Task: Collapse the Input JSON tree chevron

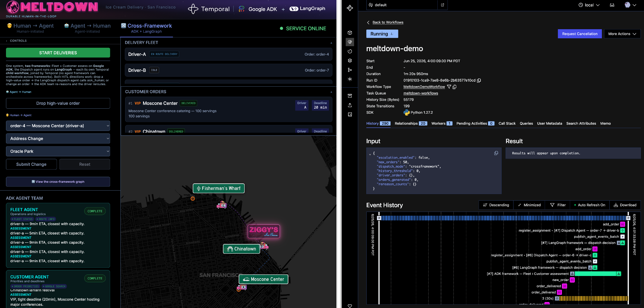Action: click(x=370, y=154)
